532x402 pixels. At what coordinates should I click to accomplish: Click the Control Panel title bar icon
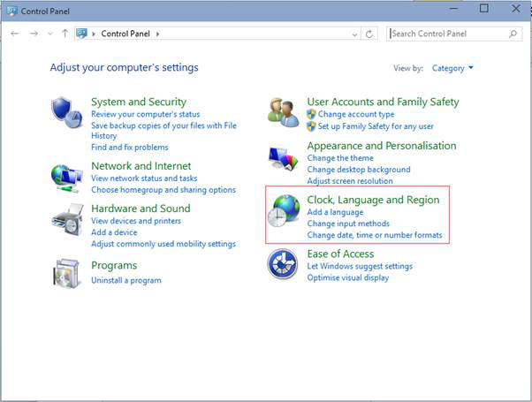[11, 11]
